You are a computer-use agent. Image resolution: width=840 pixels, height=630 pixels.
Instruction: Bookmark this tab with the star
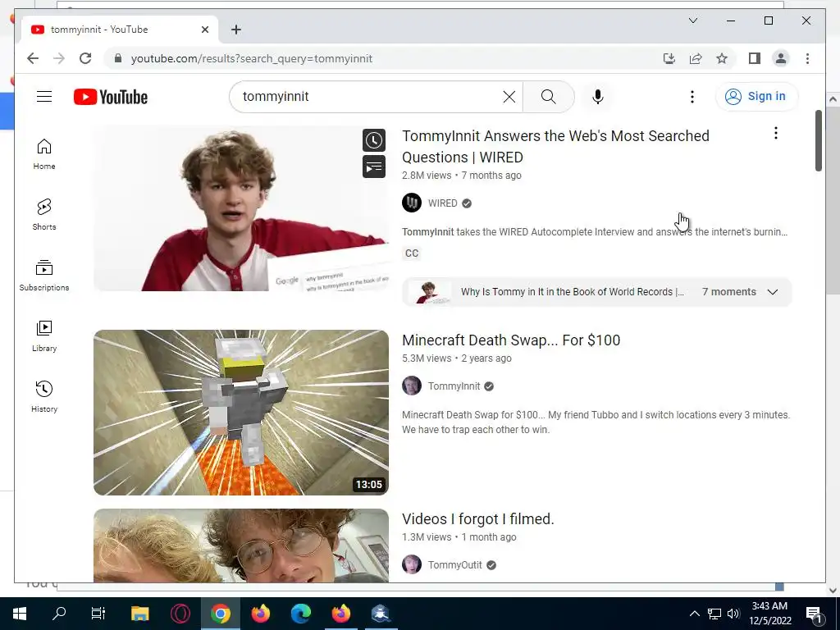[722, 58]
